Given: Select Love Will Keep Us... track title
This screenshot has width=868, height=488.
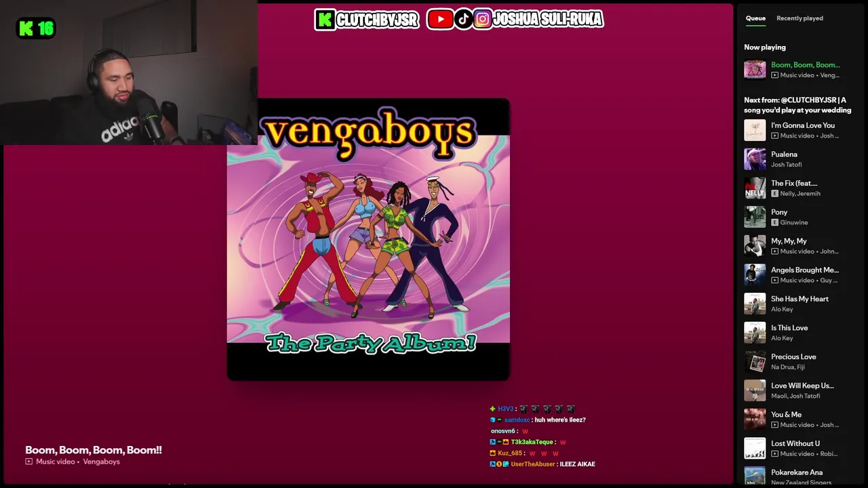Looking at the screenshot, I should [x=802, y=386].
